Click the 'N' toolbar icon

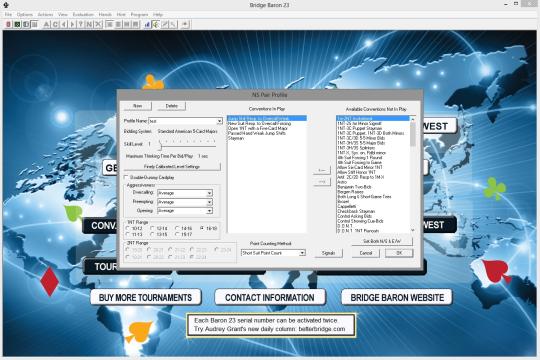pos(89,24)
